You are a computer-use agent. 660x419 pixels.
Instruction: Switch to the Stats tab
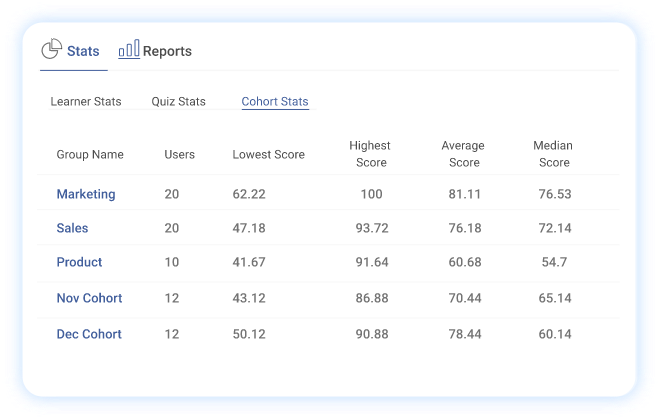(x=82, y=51)
